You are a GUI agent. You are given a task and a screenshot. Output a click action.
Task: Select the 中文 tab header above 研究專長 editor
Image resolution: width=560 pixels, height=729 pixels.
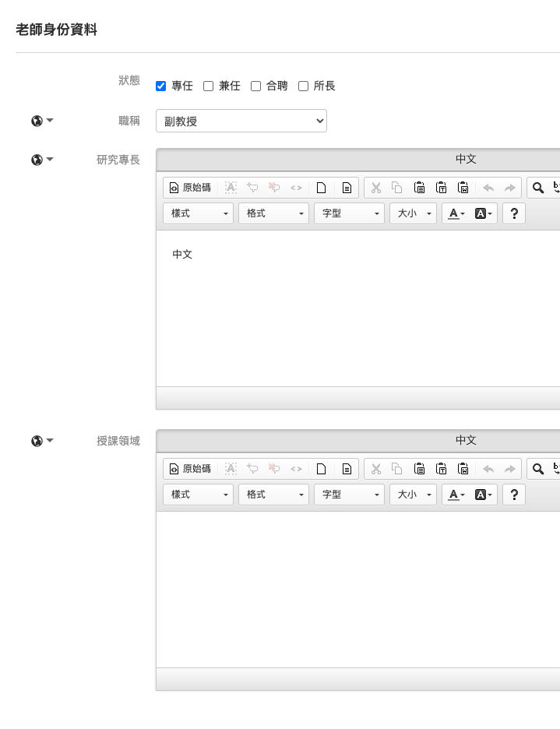click(466, 160)
